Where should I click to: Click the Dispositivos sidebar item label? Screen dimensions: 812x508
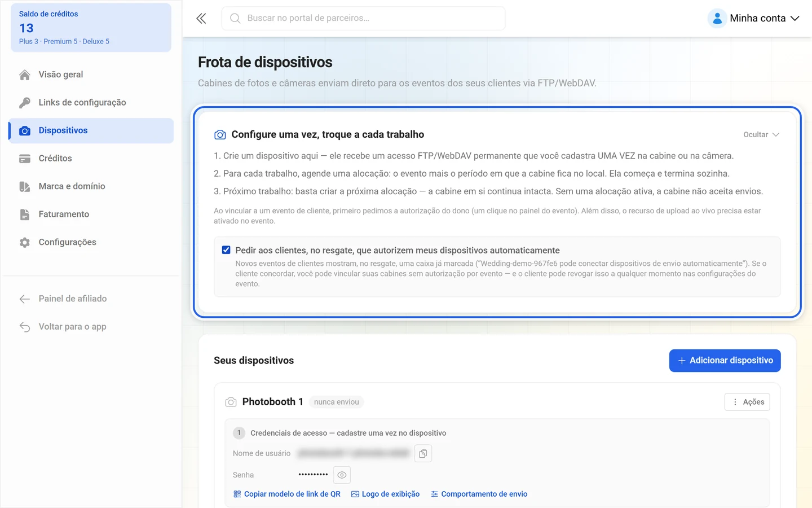(x=63, y=130)
